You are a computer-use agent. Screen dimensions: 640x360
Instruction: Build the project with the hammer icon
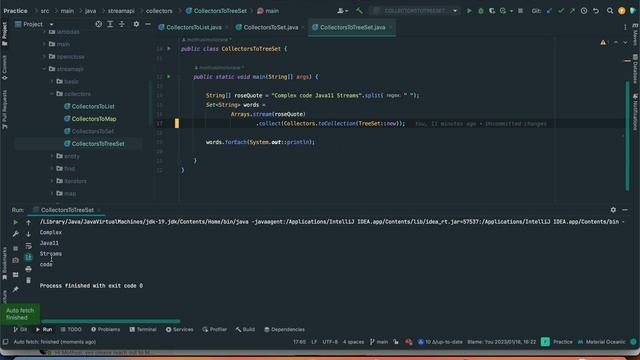tap(359, 11)
